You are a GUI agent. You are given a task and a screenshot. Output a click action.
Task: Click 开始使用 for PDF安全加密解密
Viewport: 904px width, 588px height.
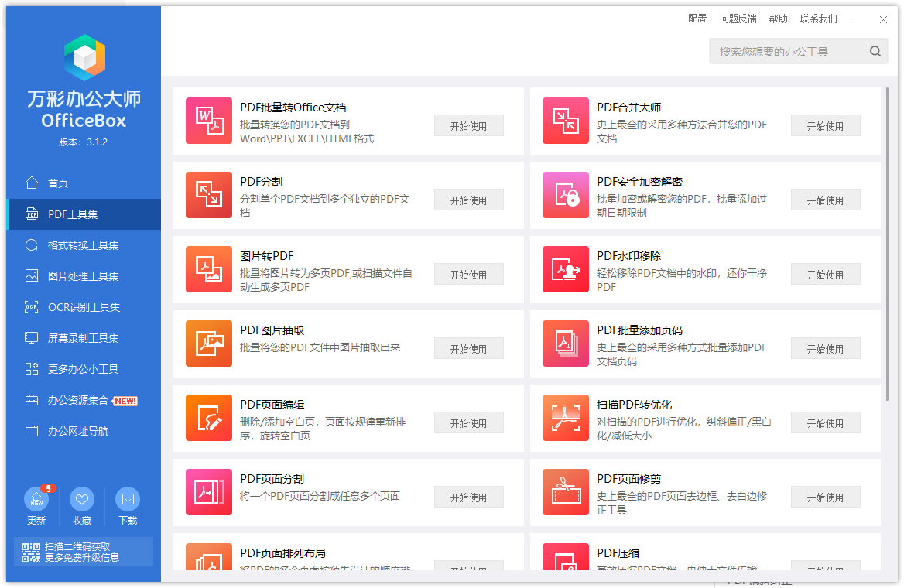(825, 200)
